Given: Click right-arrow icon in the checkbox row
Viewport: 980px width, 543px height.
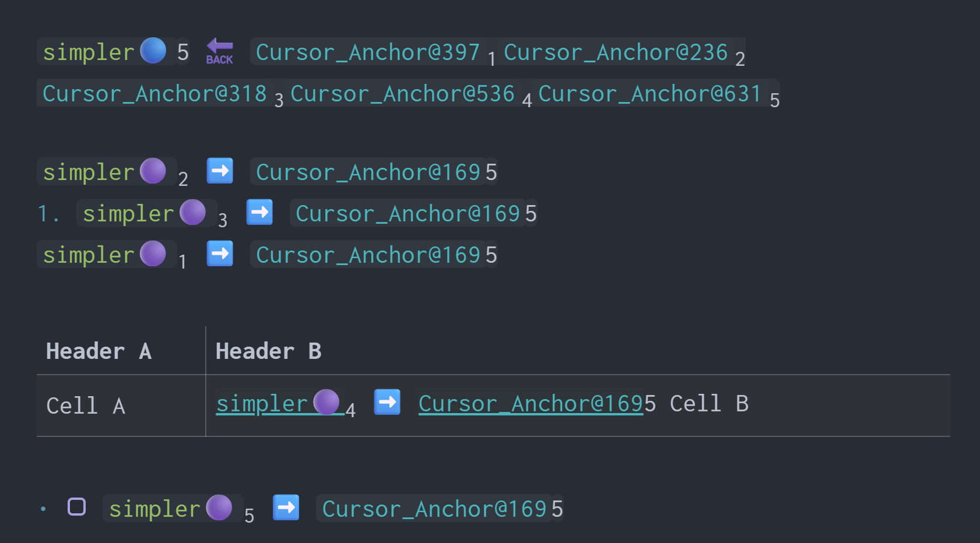Looking at the screenshot, I should click(x=286, y=508).
